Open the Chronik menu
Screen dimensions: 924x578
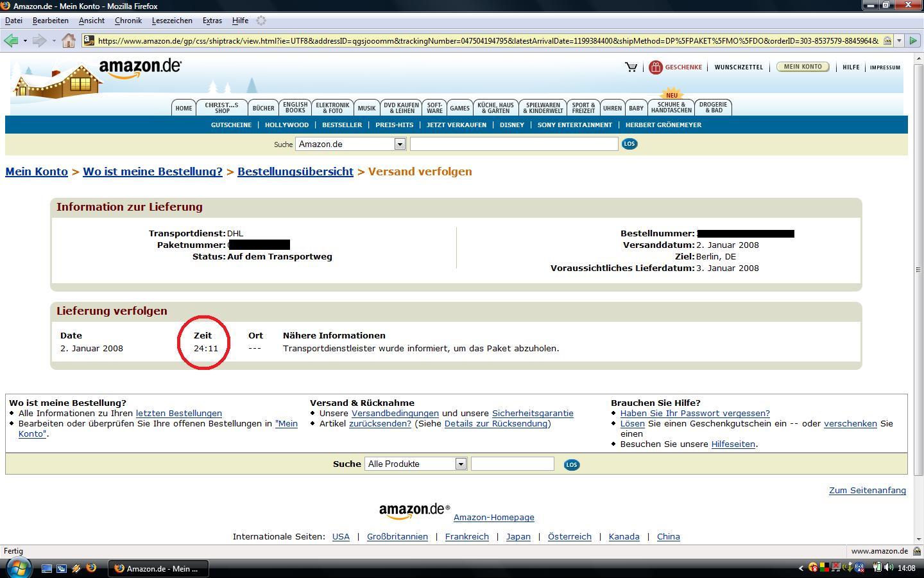pos(128,21)
